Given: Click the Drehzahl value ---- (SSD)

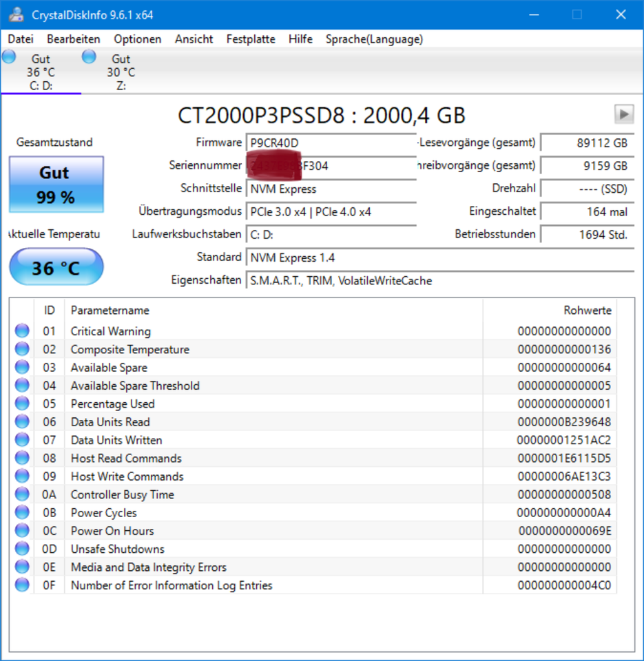Looking at the screenshot, I should [x=588, y=189].
